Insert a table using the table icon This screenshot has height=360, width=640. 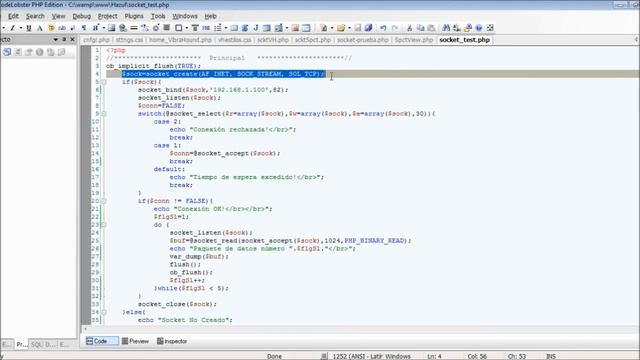306,28
